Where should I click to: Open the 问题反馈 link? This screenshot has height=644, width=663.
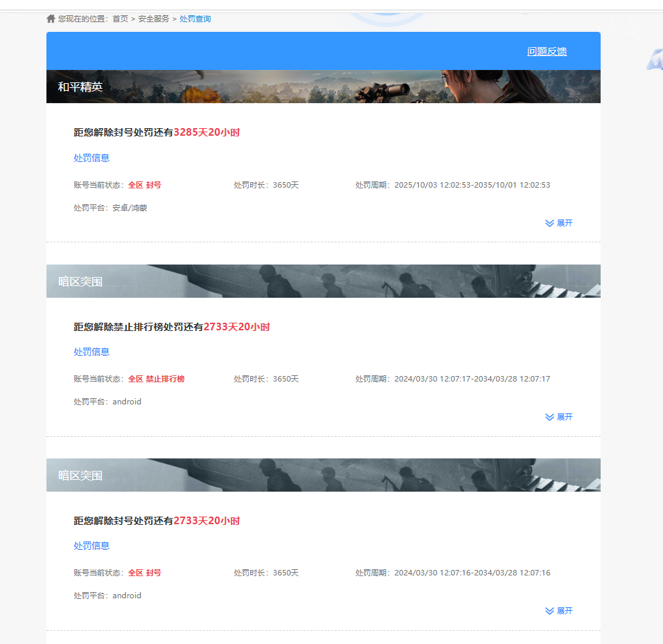coord(547,51)
